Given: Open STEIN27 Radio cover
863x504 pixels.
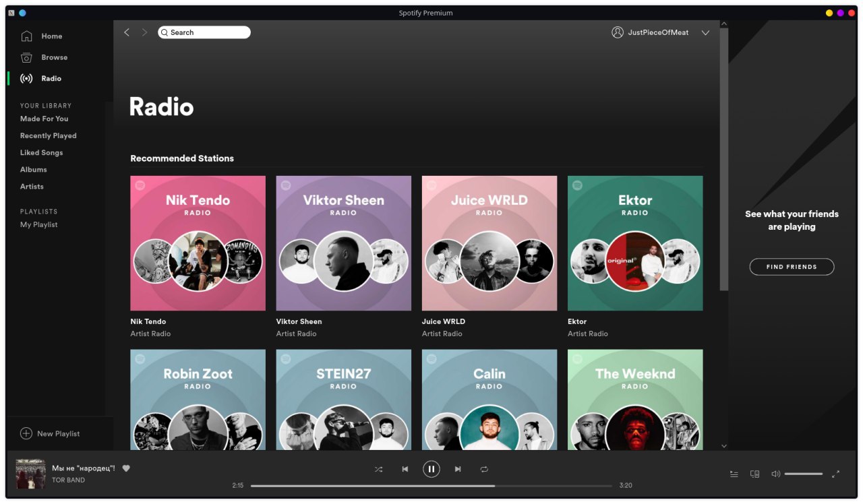Looking at the screenshot, I should (344, 400).
